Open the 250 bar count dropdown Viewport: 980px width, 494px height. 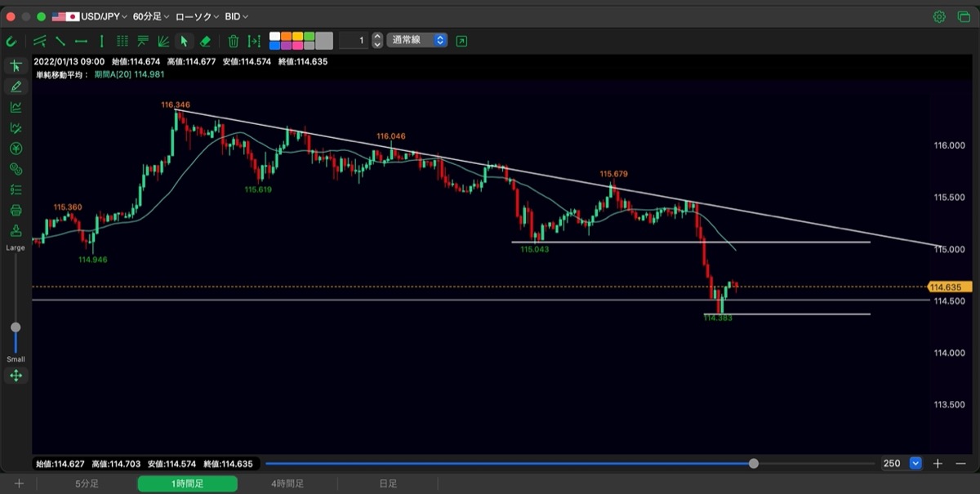click(915, 463)
